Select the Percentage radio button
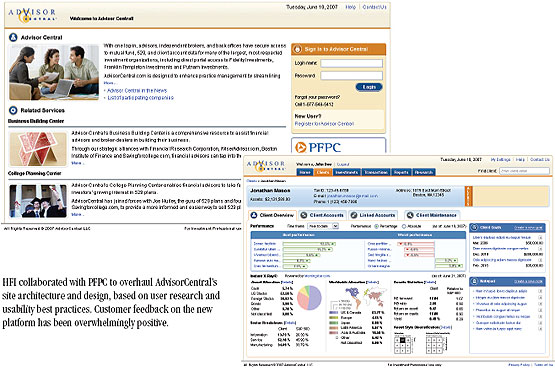The width and height of the screenshot is (555, 371). [x=376, y=226]
